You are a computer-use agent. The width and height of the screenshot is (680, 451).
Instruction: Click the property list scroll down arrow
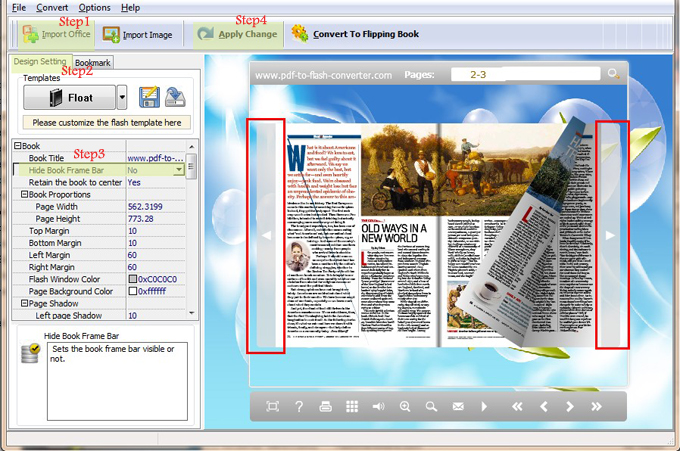(x=191, y=313)
